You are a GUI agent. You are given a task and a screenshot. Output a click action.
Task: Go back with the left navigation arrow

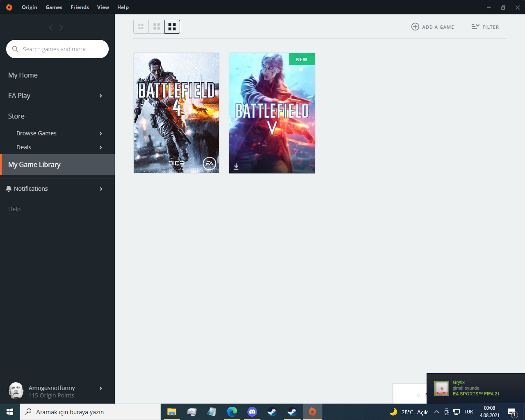(51, 27)
